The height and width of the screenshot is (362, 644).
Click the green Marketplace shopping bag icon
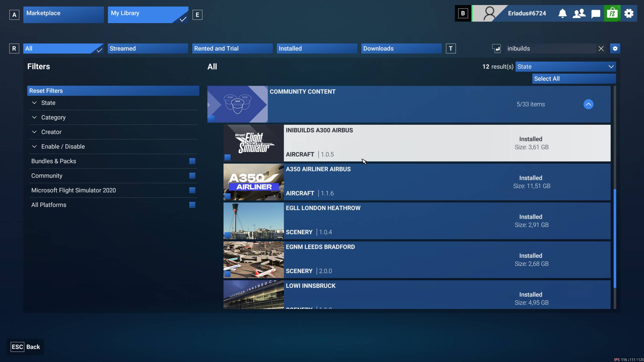(x=612, y=13)
